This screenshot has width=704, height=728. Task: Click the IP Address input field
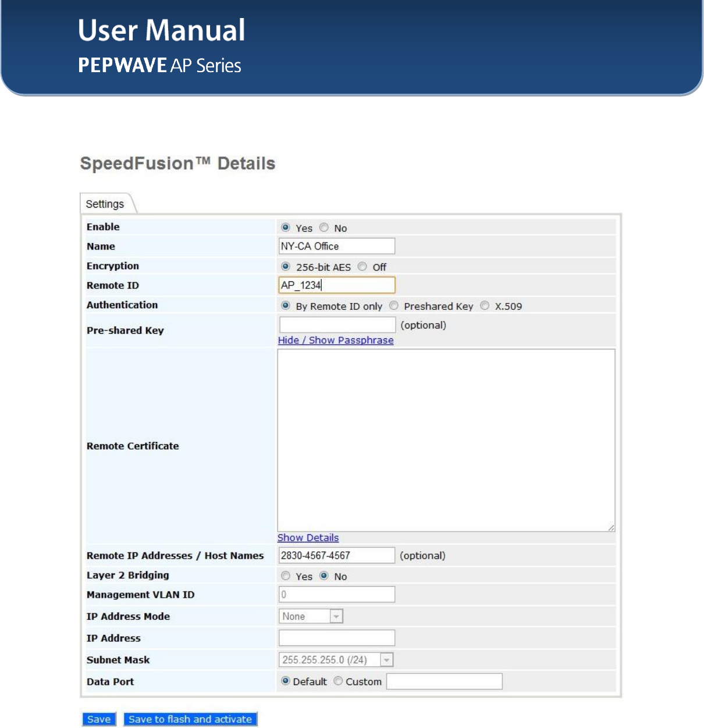click(x=337, y=638)
